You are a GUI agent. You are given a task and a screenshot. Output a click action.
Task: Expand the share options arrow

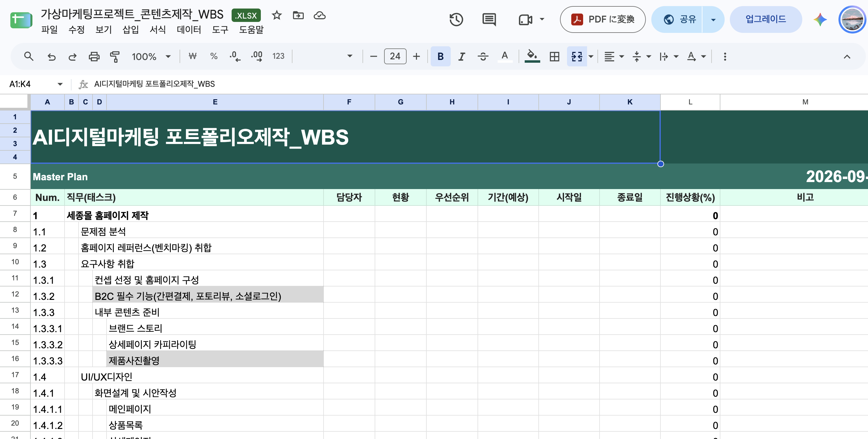pos(713,19)
